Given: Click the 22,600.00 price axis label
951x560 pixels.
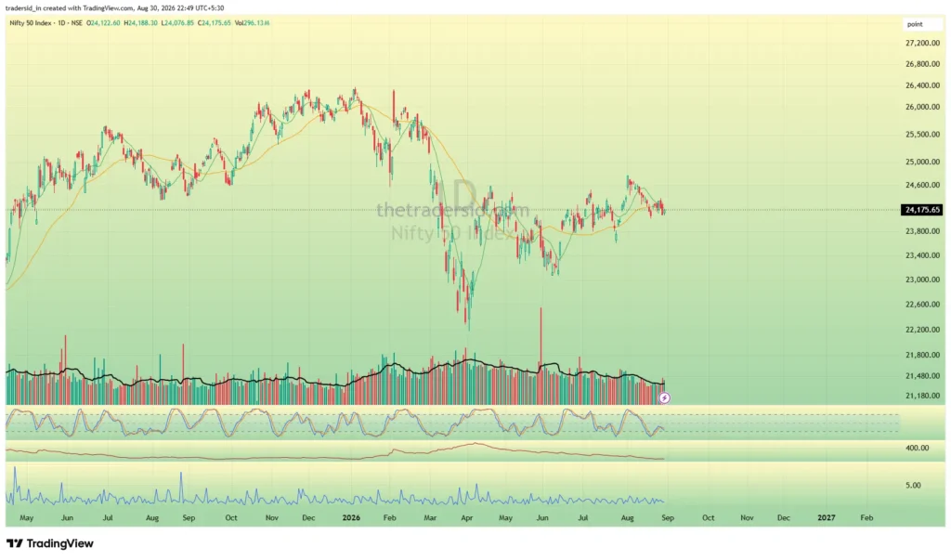Looking at the screenshot, I should pos(922,305).
